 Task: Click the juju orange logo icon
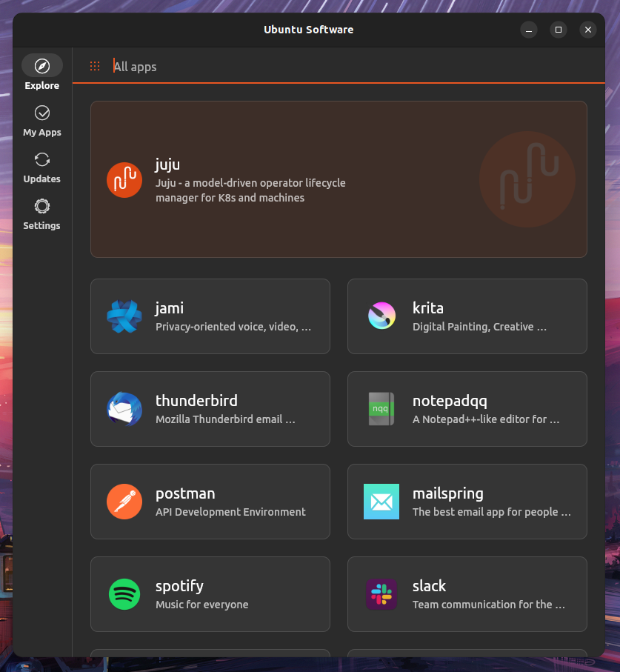(x=124, y=179)
